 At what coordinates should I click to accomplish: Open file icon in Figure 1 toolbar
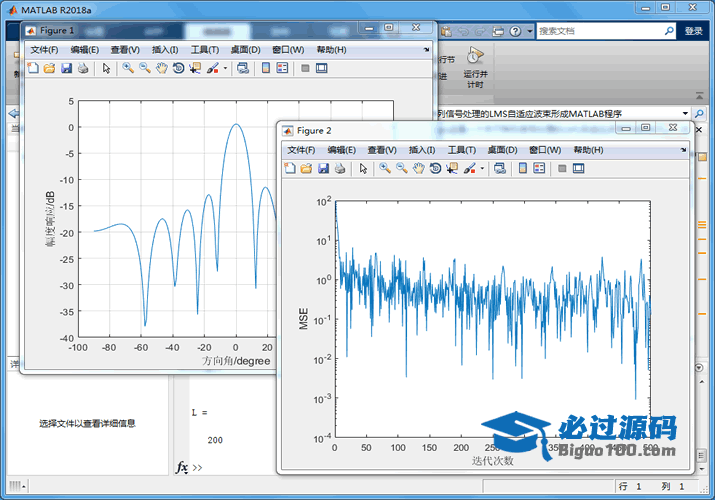tap(49, 68)
